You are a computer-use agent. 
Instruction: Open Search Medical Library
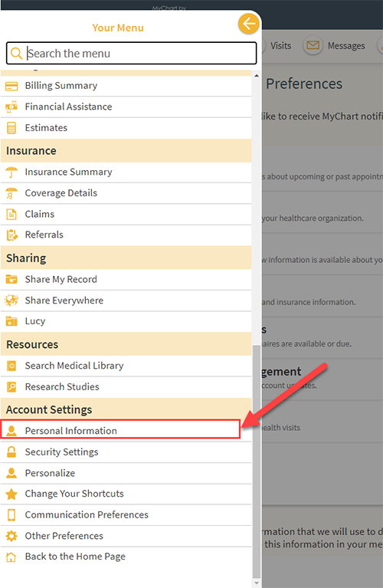pyautogui.click(x=126, y=366)
